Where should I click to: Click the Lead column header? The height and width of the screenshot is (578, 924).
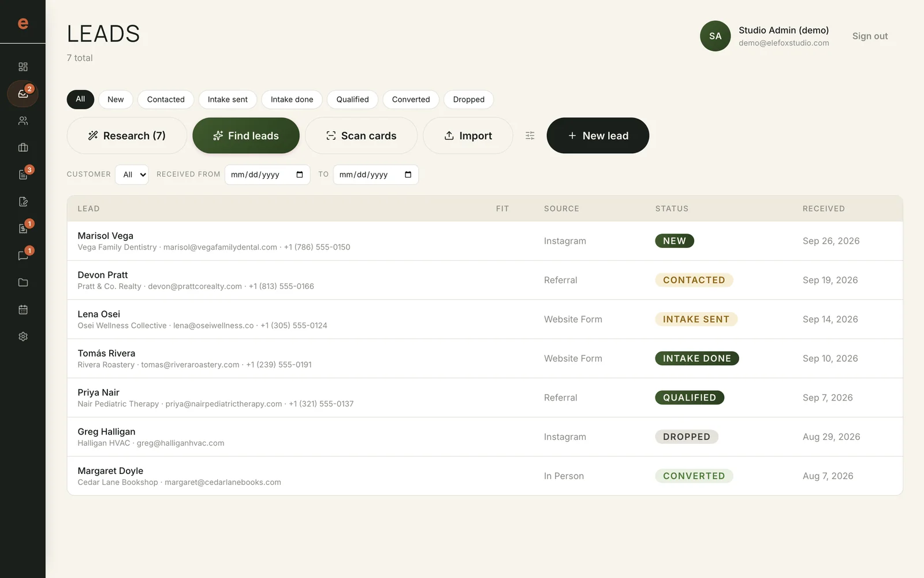click(88, 209)
